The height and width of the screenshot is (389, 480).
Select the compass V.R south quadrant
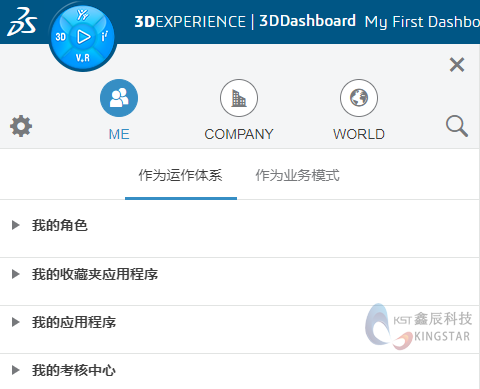point(83,58)
